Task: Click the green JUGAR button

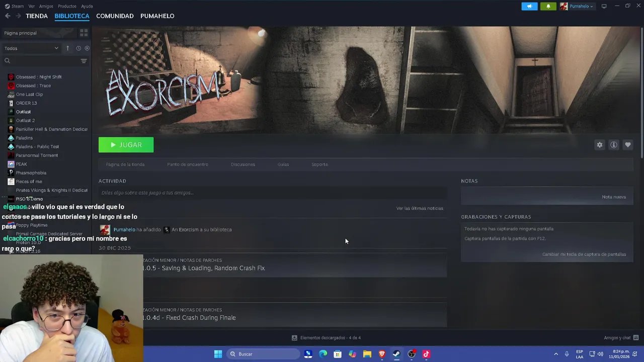Action: pos(126,145)
